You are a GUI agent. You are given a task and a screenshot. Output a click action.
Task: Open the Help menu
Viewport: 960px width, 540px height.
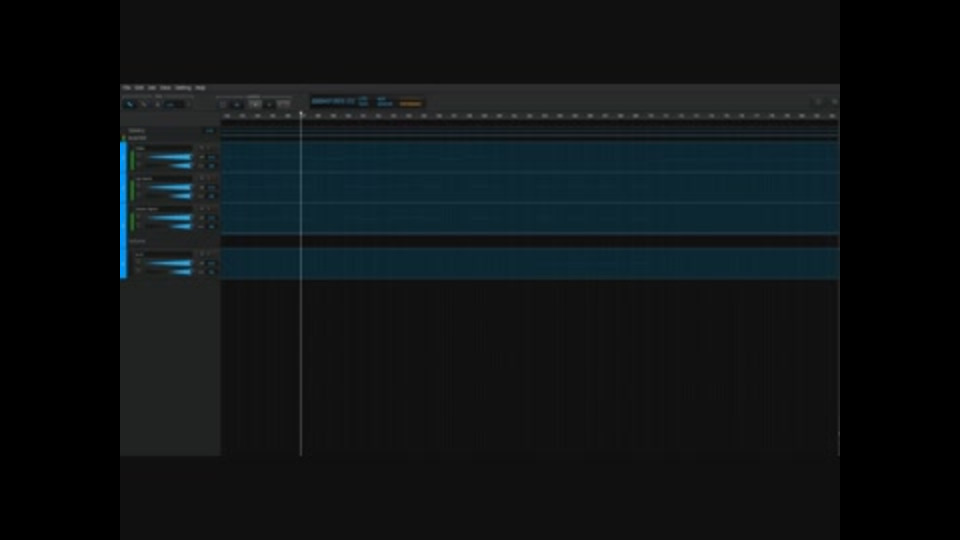tap(200, 88)
